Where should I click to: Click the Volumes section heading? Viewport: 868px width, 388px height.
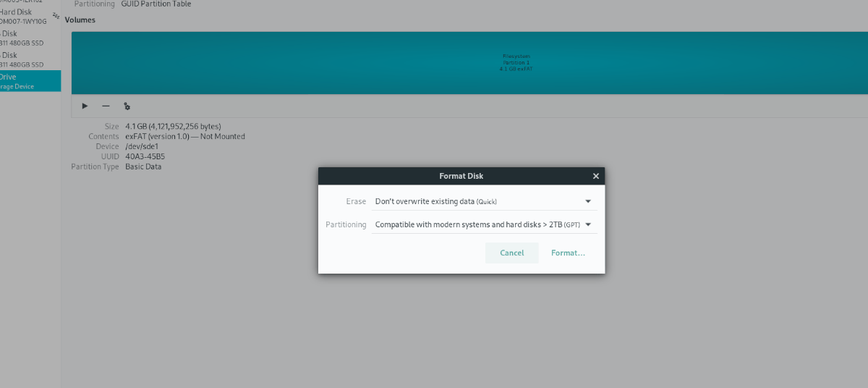(80, 20)
